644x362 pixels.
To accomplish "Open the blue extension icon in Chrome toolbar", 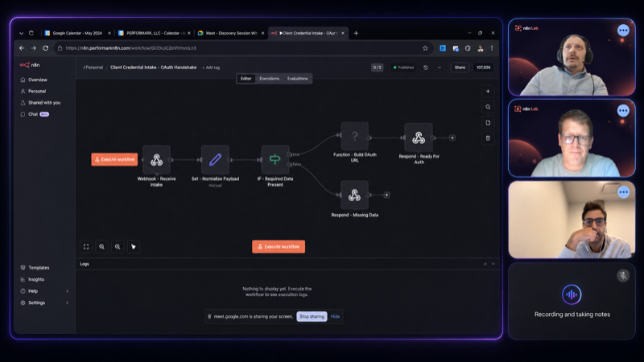I will pos(443,48).
